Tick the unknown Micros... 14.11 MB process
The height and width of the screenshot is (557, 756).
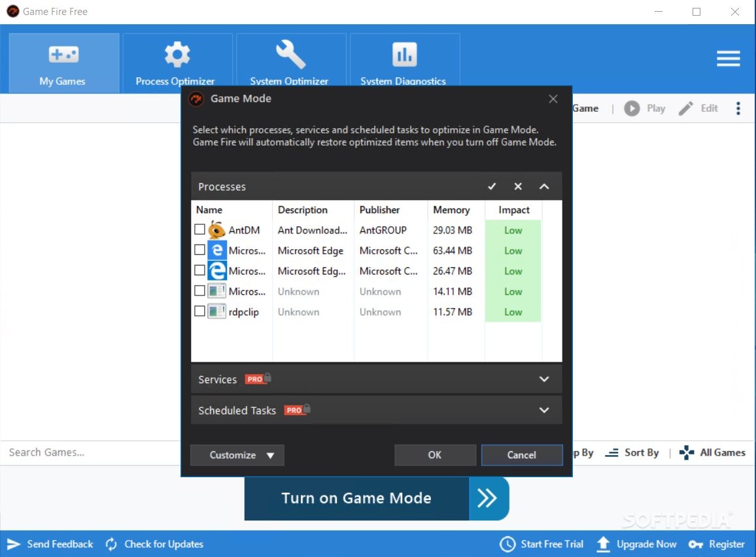coord(199,290)
